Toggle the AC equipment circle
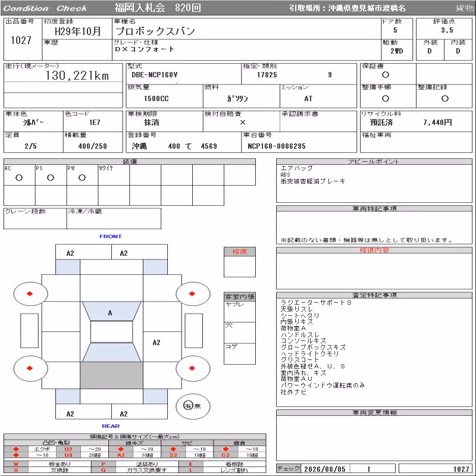This screenshot has width=476, height=476. pyautogui.click(x=19, y=177)
